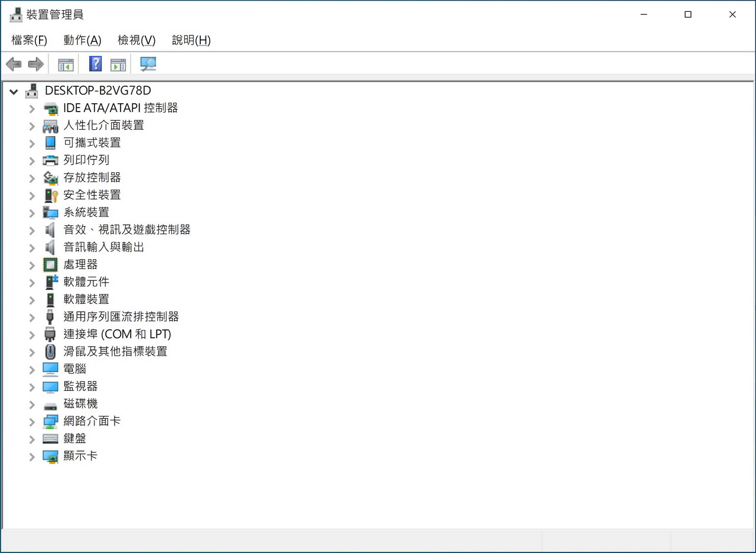Select the 安全性裝置 key icon
The image size is (756, 553).
tap(51, 195)
